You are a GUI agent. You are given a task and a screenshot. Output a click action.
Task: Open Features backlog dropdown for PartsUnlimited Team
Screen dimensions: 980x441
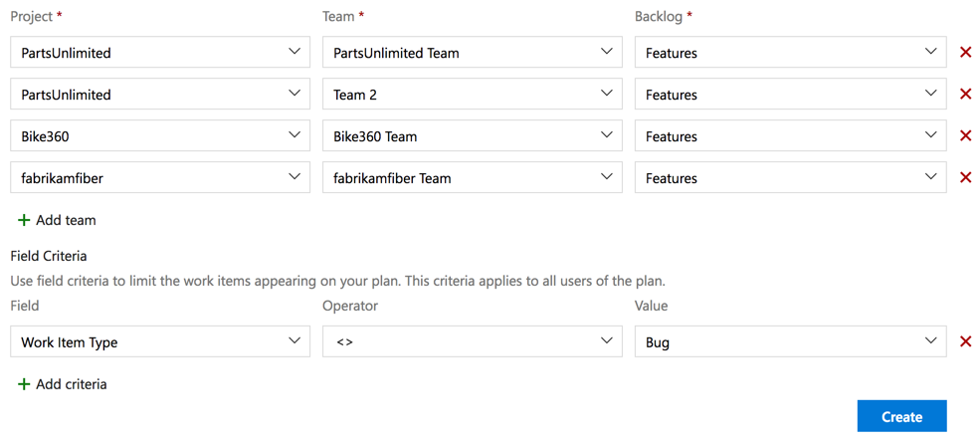791,52
